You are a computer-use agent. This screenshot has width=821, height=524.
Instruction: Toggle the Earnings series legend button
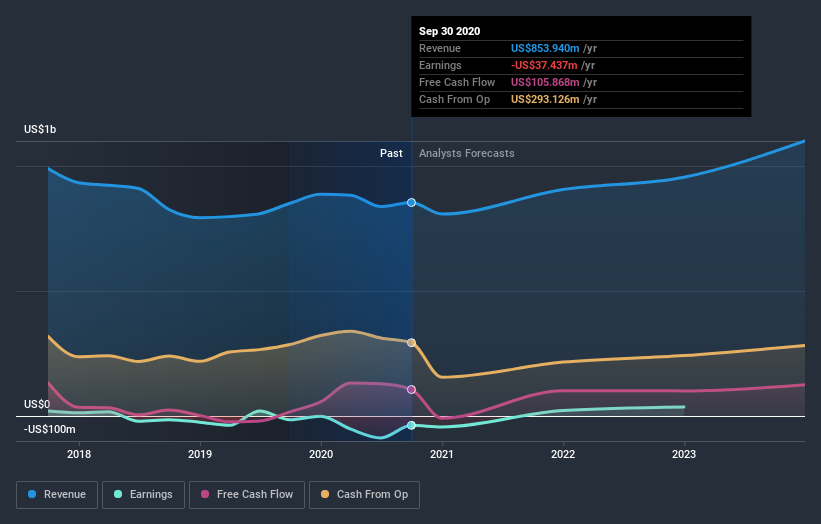tap(143, 495)
